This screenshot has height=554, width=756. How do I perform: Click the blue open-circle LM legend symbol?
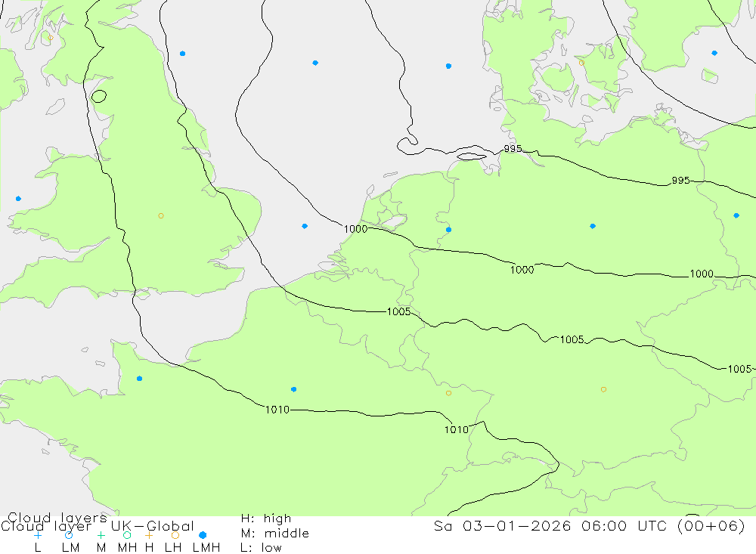tap(69, 535)
